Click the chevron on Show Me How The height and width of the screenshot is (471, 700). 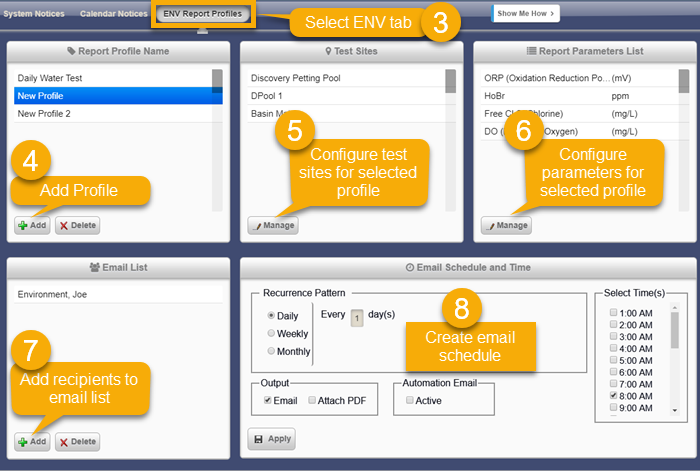click(x=552, y=13)
